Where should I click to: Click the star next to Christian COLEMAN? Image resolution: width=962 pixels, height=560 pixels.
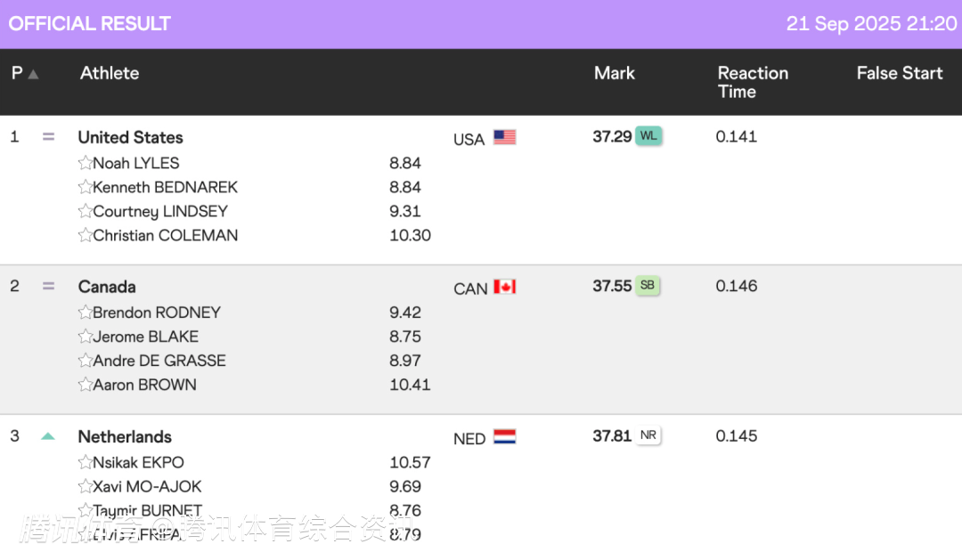click(86, 235)
